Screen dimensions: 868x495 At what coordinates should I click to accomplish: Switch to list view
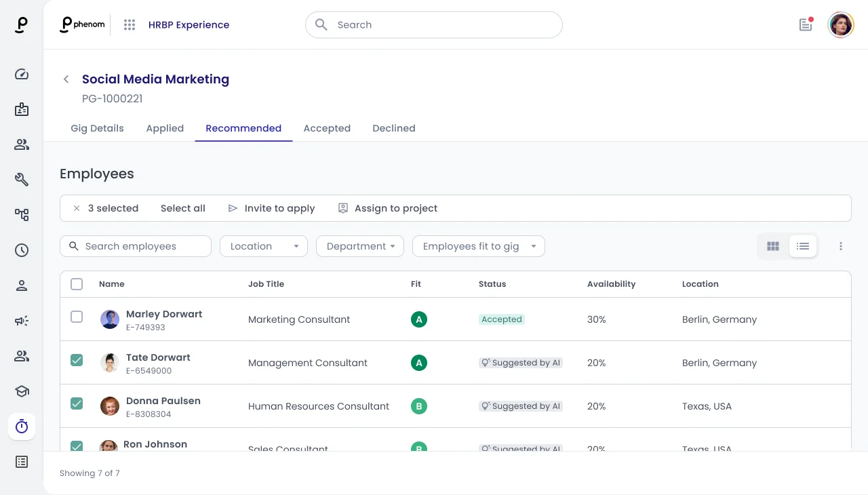(x=803, y=246)
